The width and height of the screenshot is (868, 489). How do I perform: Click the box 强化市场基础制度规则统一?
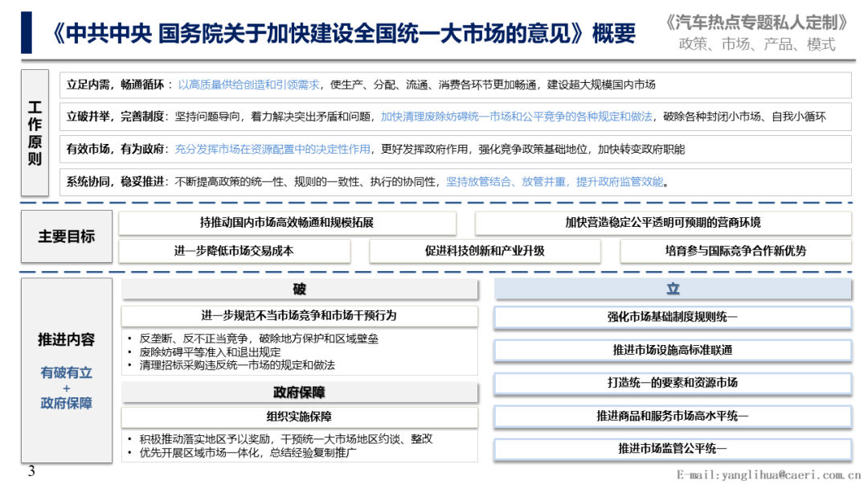(x=673, y=318)
